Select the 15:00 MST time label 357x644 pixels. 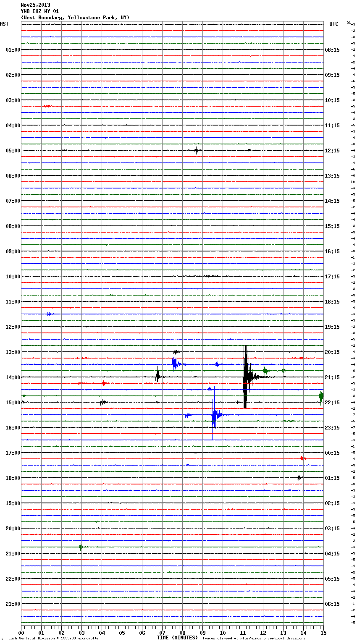(13, 402)
